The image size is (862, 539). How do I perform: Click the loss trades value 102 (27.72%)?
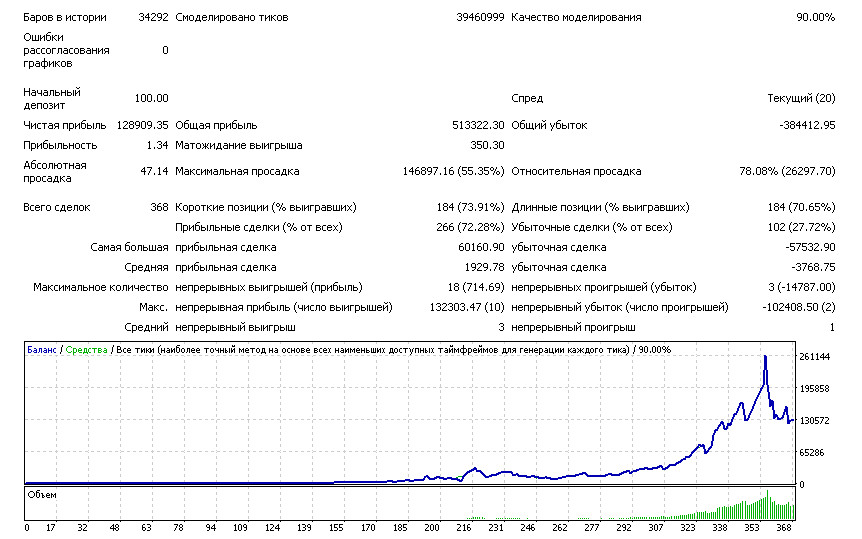801,227
